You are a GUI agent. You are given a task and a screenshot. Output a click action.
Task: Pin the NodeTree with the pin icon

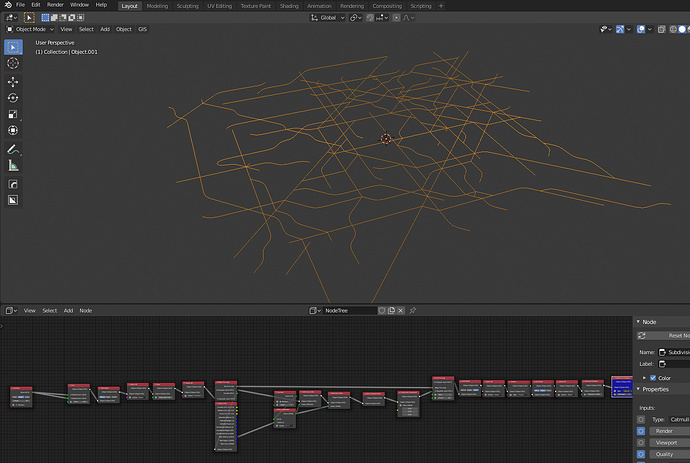(x=412, y=311)
